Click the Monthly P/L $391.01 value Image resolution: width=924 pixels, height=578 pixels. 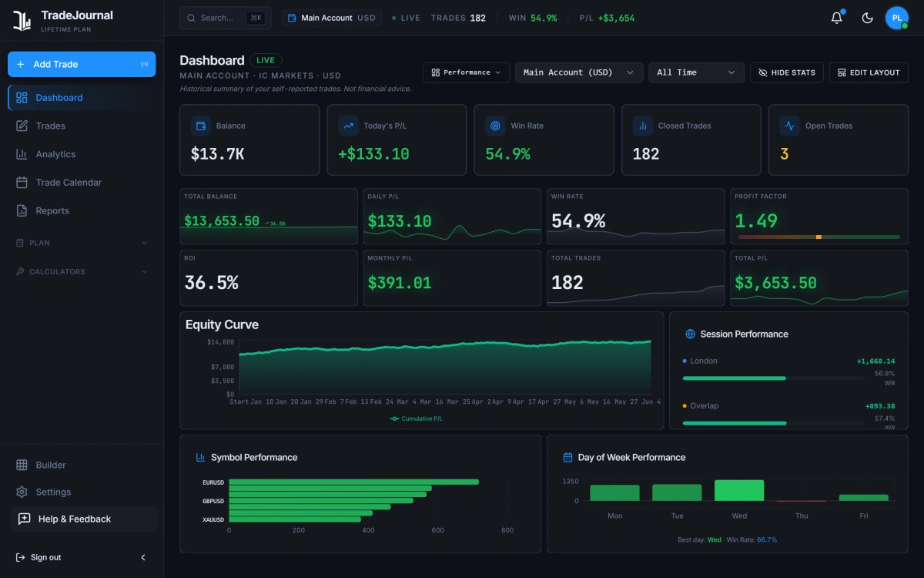click(x=400, y=283)
